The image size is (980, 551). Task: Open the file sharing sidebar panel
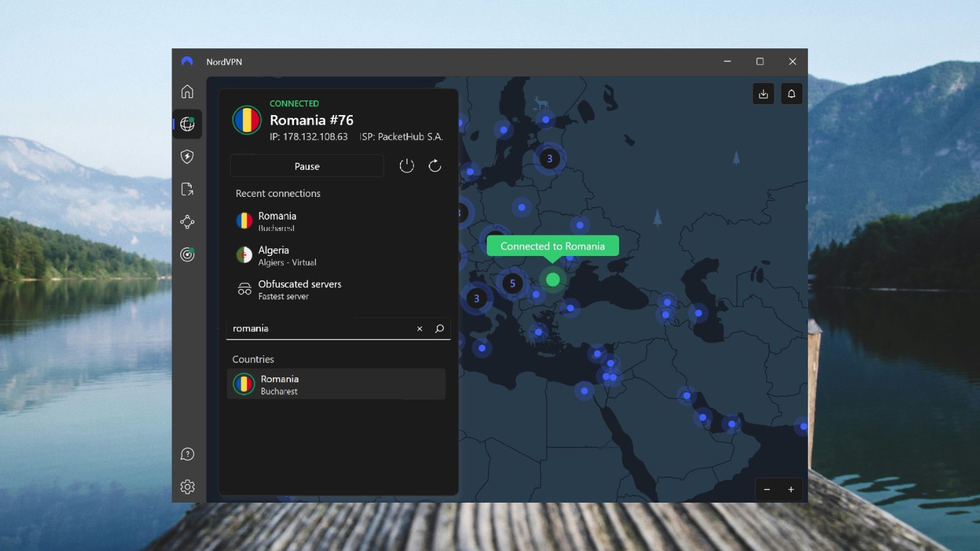click(187, 190)
